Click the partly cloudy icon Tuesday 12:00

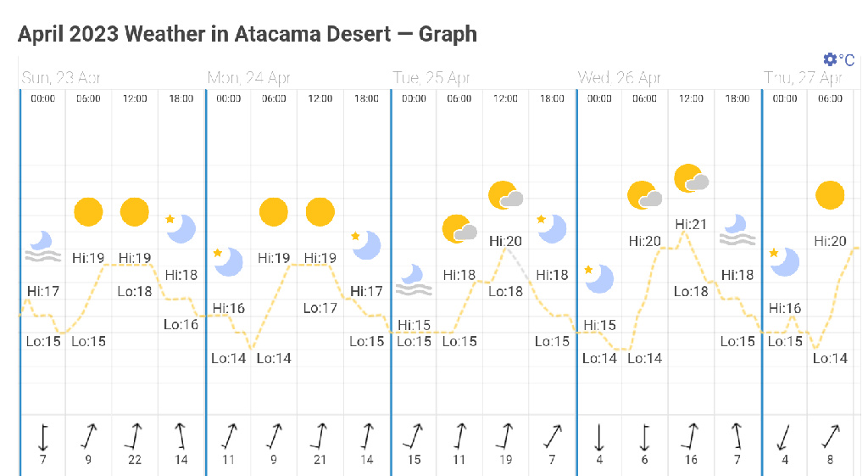click(505, 196)
